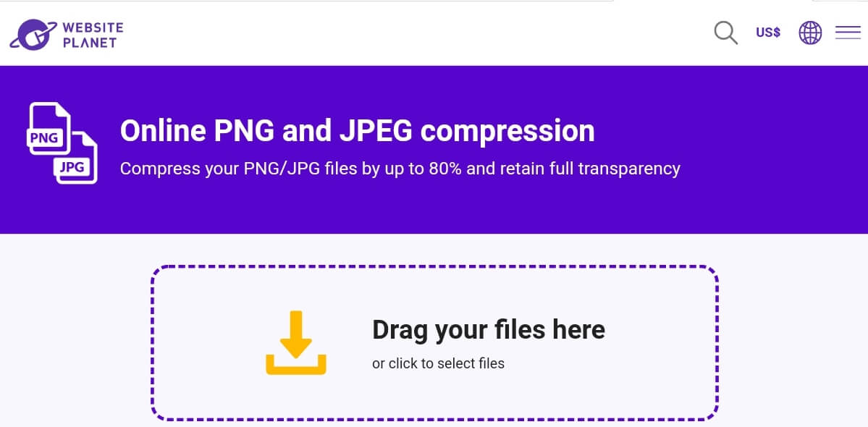This screenshot has width=868, height=427.
Task: Click the yellow tray beneath the arrow
Action: tap(296, 365)
